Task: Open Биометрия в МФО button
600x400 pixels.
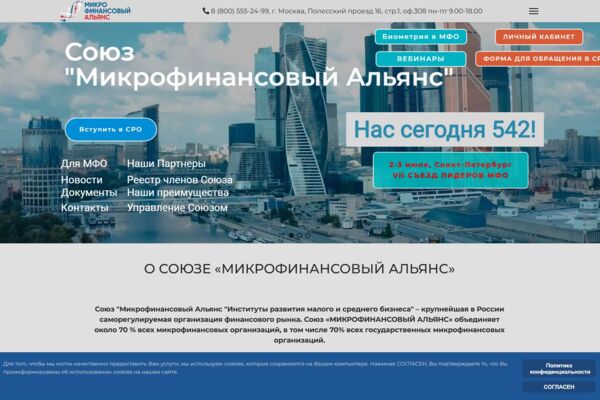Action: point(421,37)
